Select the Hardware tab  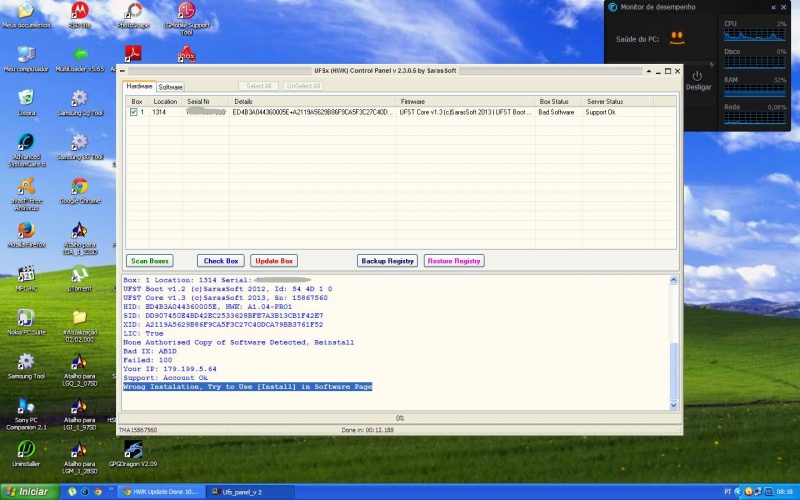pyautogui.click(x=139, y=86)
